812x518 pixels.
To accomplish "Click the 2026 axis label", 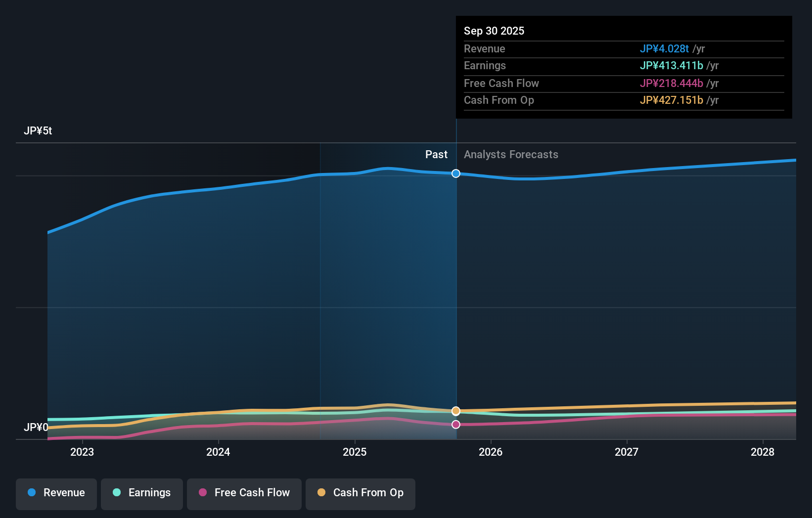I will 491,452.
